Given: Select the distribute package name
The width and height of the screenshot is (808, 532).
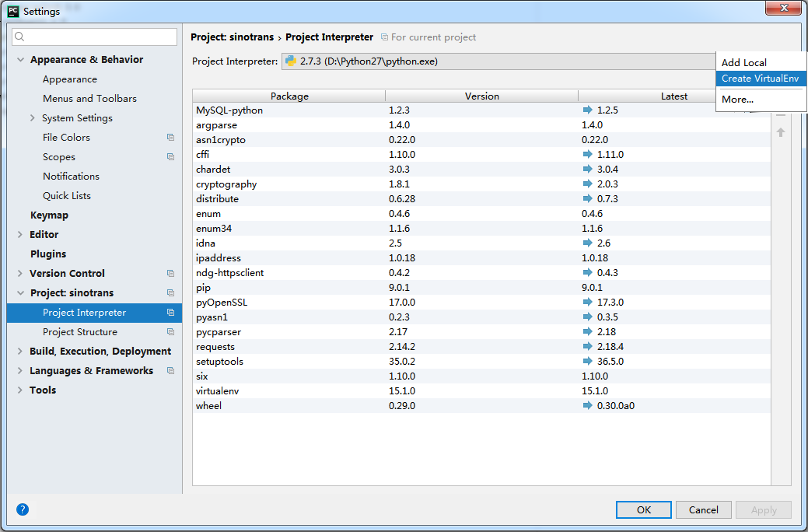Looking at the screenshot, I should [217, 199].
